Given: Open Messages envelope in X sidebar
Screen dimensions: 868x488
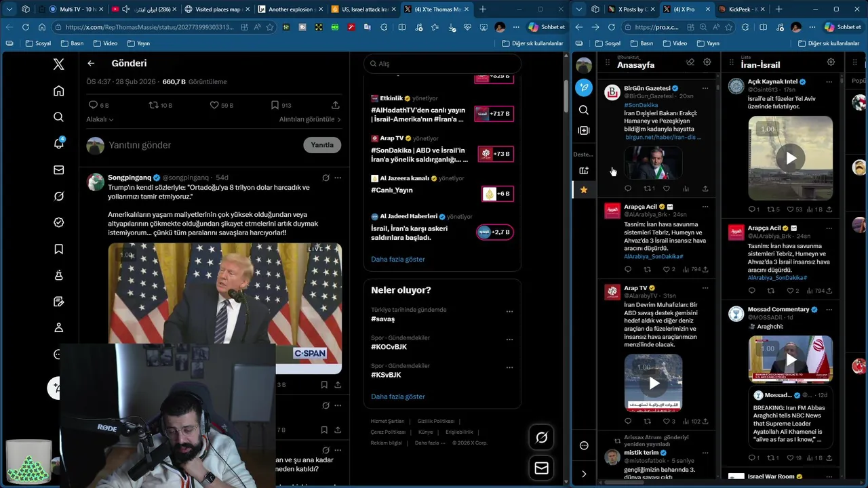Looking at the screenshot, I should coord(59,170).
